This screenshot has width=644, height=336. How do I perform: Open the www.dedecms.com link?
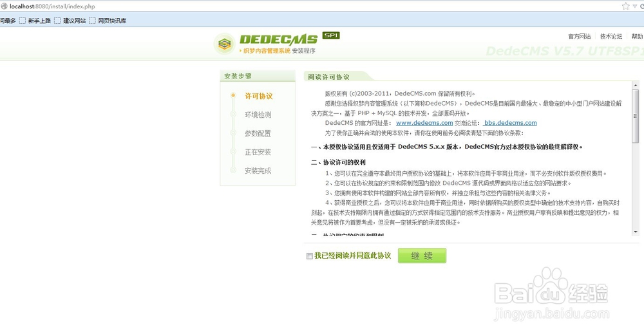click(x=424, y=123)
